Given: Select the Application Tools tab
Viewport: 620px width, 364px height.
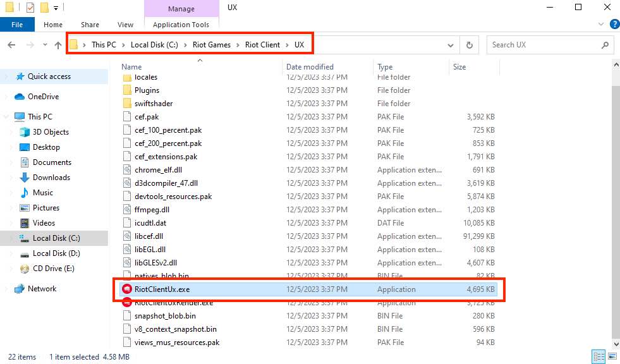Looking at the screenshot, I should (x=181, y=25).
